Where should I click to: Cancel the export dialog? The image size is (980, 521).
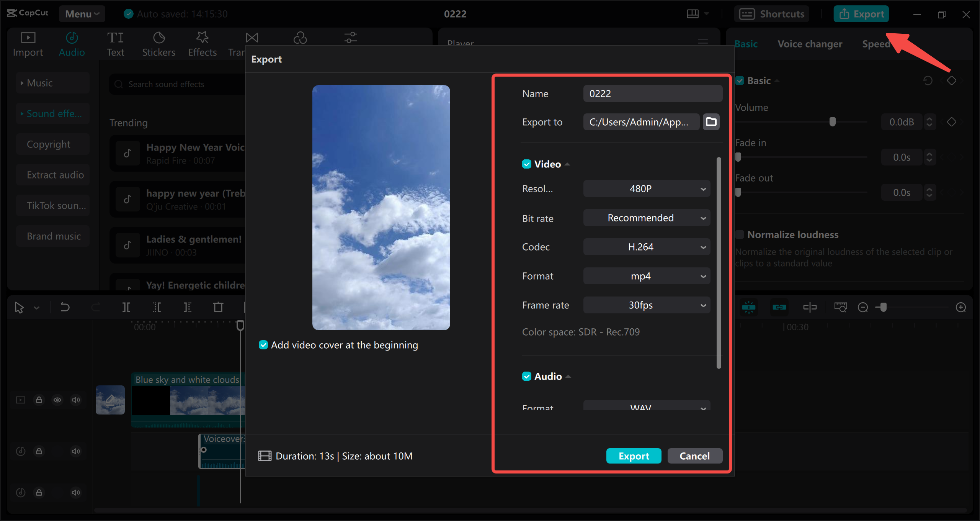[694, 455]
